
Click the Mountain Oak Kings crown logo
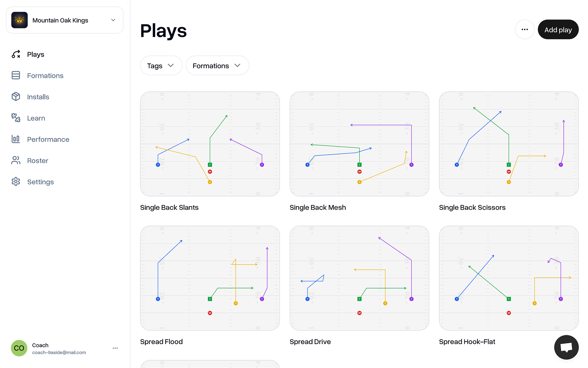pos(19,20)
